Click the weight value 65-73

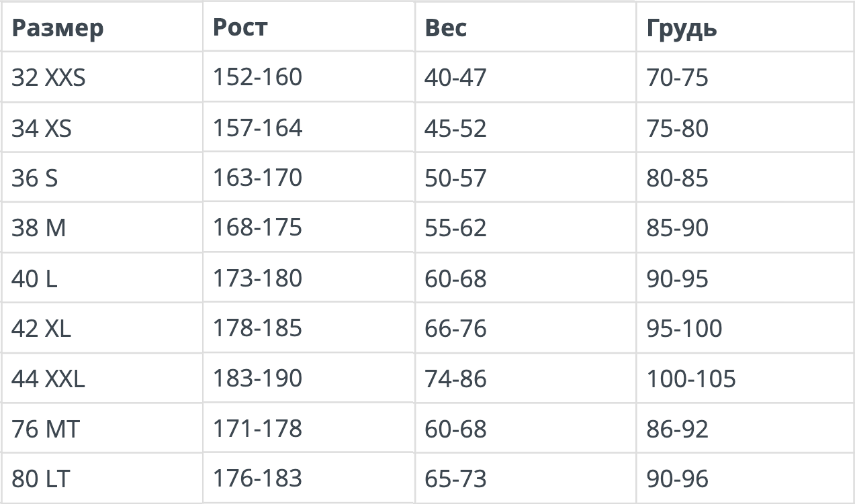coord(455,479)
